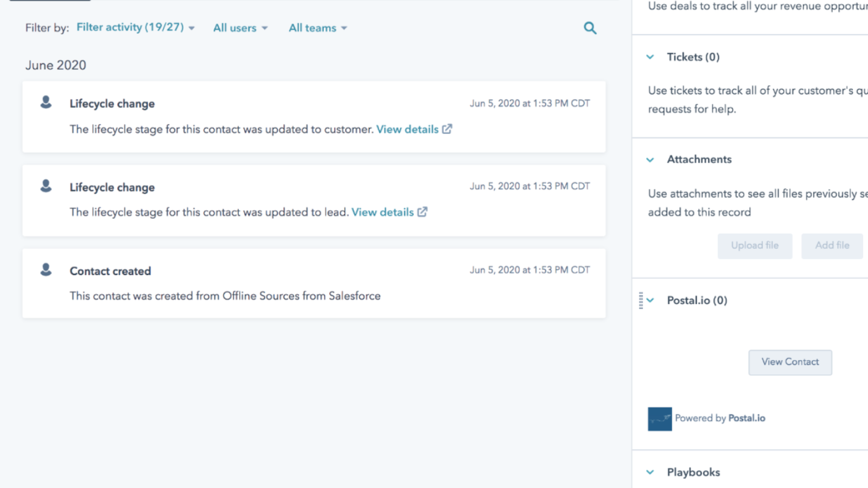
Task: Click the View Contact button
Action: pyautogui.click(x=790, y=362)
